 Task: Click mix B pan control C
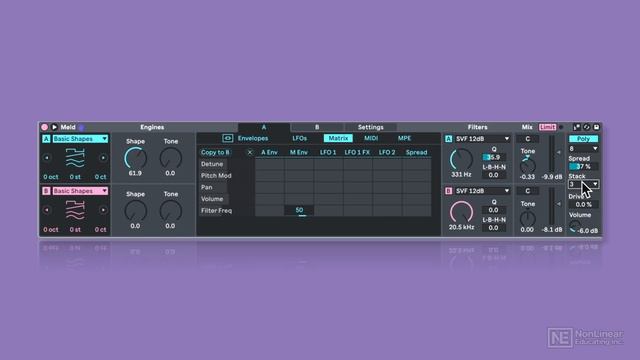point(527,191)
